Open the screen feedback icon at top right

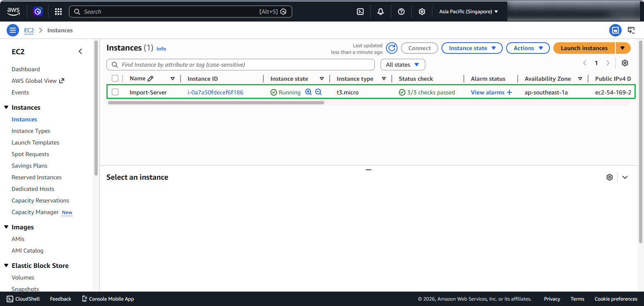pos(631,30)
